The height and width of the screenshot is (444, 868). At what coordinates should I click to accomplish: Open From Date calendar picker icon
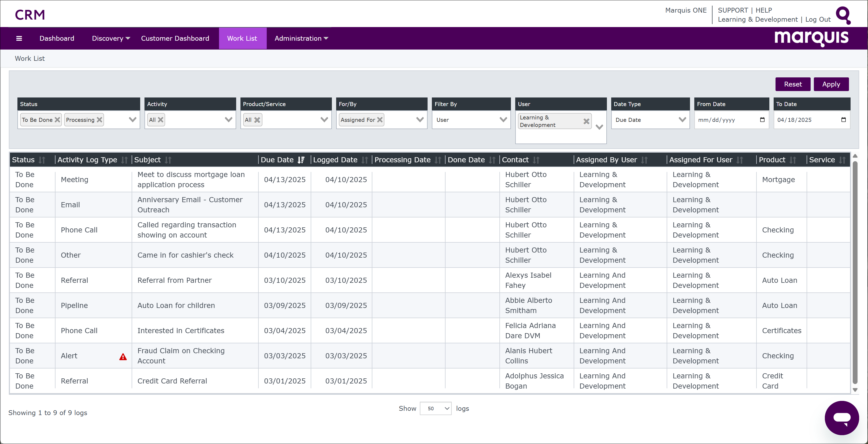point(762,120)
